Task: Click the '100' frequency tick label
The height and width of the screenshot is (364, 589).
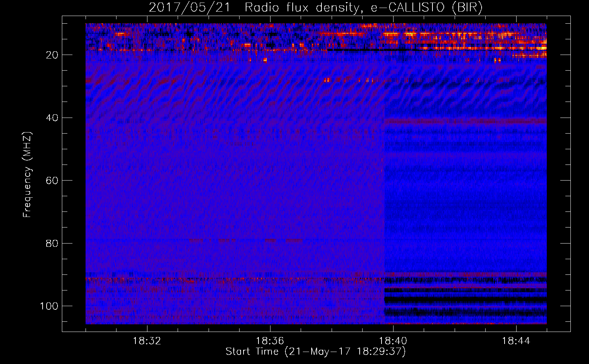Action: tap(49, 306)
